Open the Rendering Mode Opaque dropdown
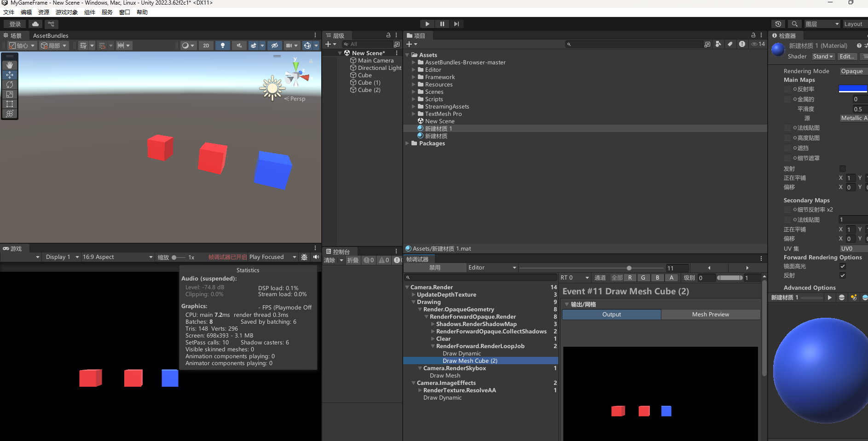The height and width of the screenshot is (441, 868). (x=852, y=71)
